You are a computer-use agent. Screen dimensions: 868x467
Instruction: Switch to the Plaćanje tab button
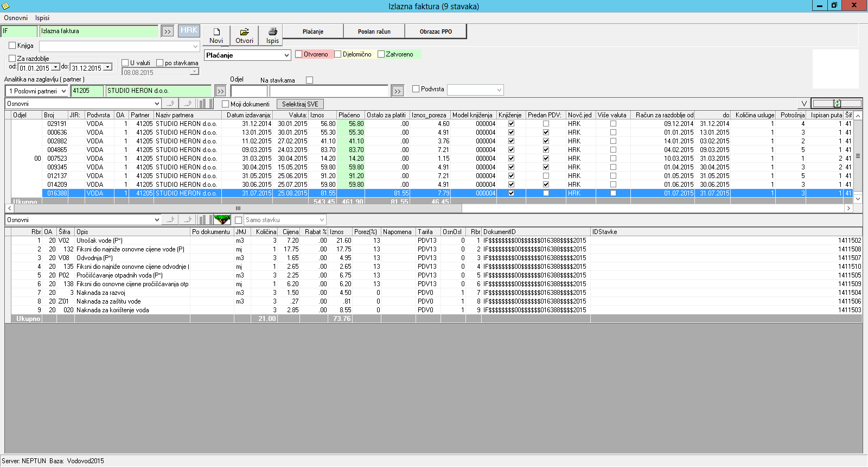(313, 31)
